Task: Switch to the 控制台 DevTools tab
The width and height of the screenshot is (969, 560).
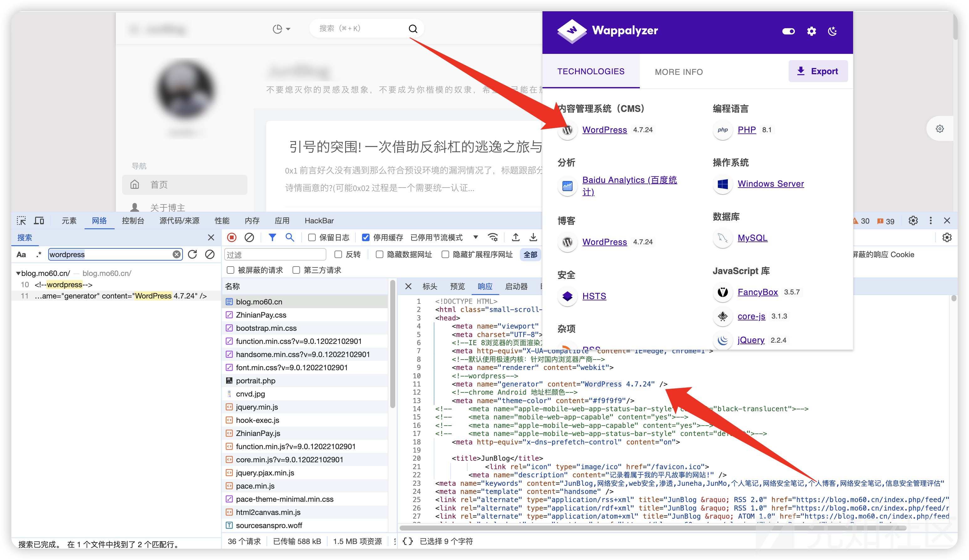Action: click(133, 221)
